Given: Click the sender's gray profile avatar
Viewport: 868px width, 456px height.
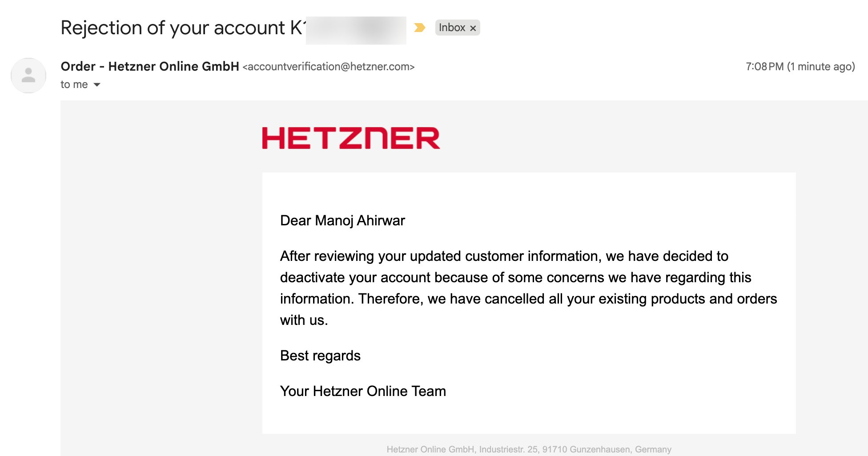Looking at the screenshot, I should tap(28, 75).
